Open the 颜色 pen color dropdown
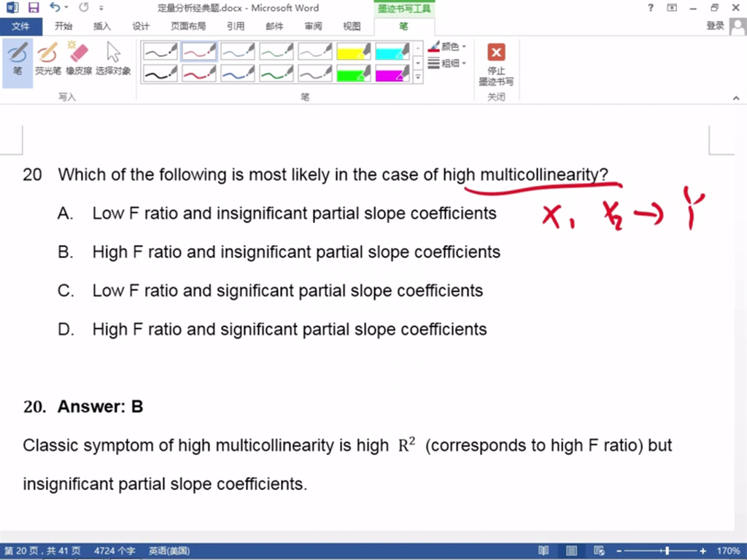747x560 pixels. click(x=448, y=47)
